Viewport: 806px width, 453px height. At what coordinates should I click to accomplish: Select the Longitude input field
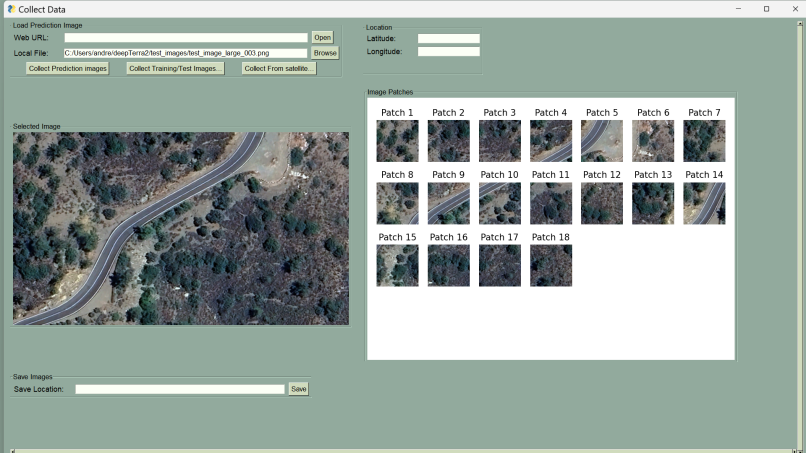tap(448, 52)
